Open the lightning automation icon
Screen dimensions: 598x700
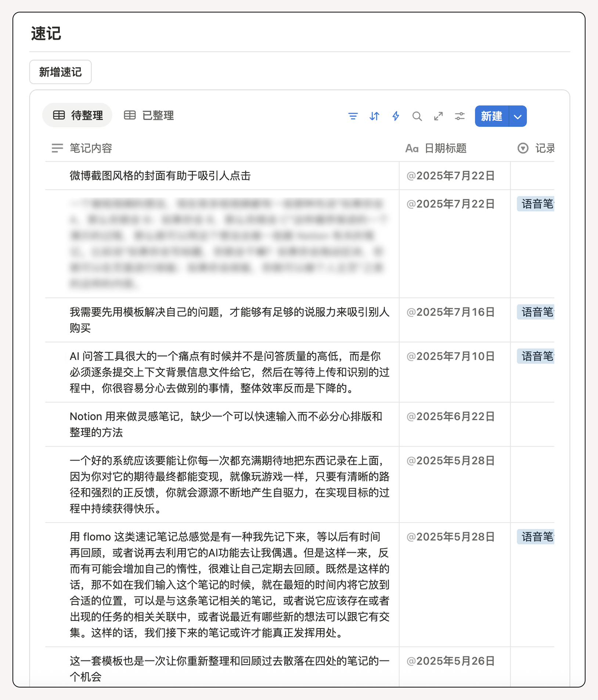tap(396, 116)
